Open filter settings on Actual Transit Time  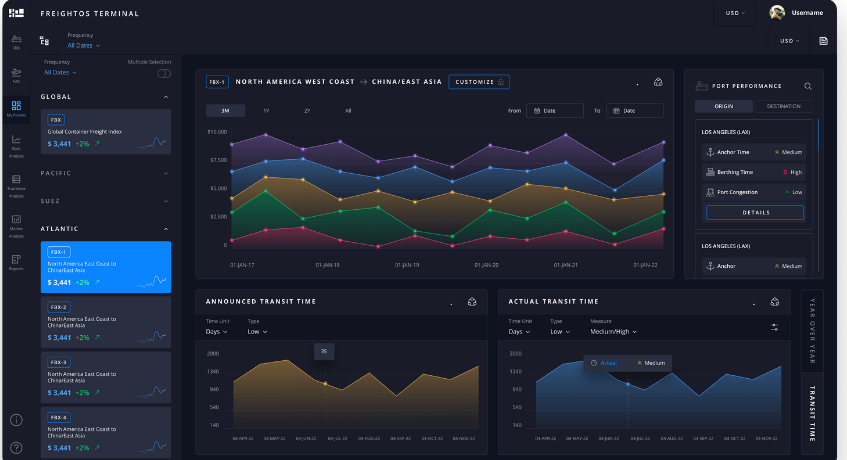(x=775, y=327)
